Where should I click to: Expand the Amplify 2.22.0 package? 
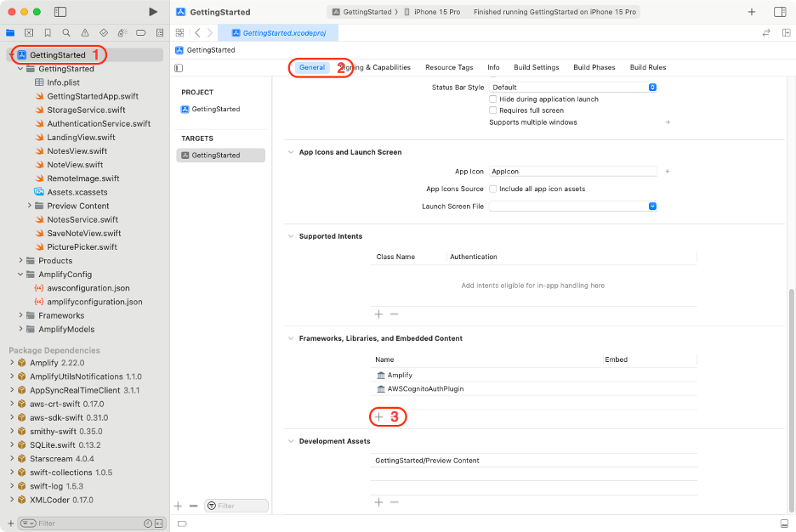(12, 363)
